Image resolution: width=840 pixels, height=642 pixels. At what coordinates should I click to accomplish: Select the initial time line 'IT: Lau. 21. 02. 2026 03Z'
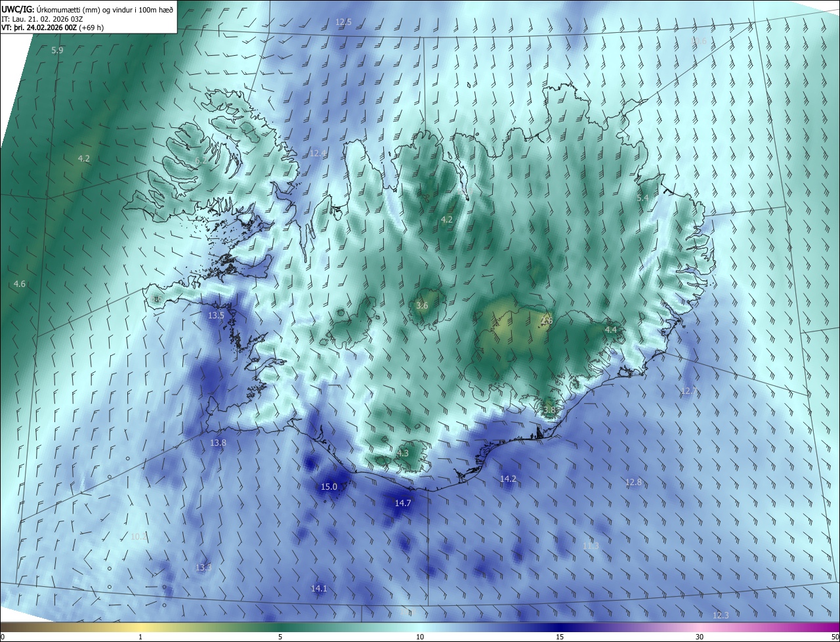point(42,18)
